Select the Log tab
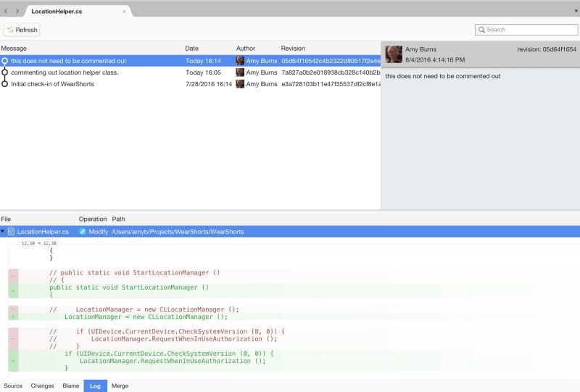 pyautogui.click(x=95, y=385)
